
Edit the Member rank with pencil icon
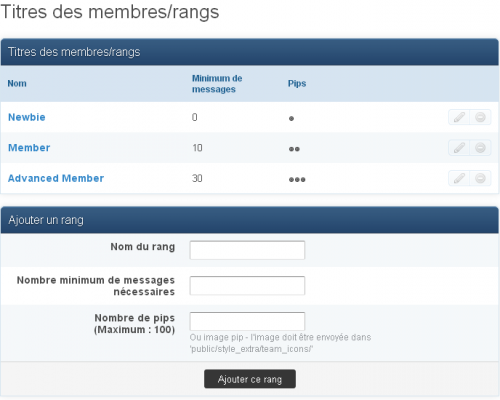click(459, 148)
